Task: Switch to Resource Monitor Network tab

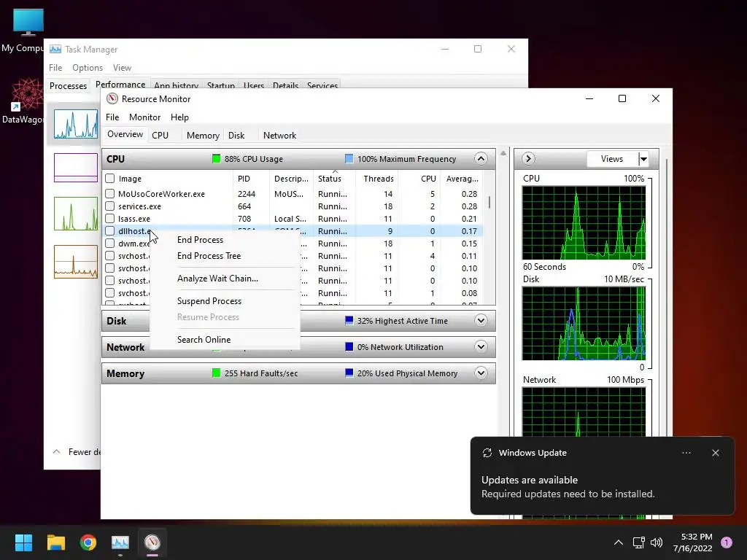Action: coord(279,135)
